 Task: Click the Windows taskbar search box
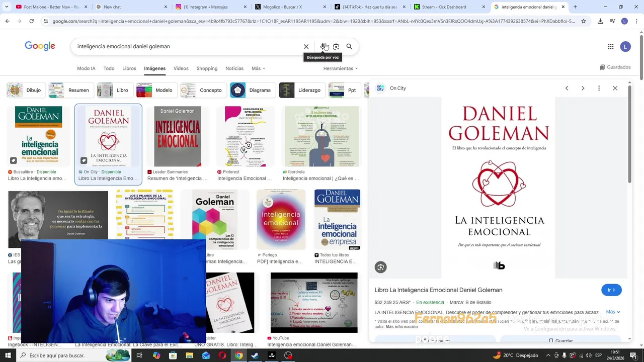coord(74,355)
